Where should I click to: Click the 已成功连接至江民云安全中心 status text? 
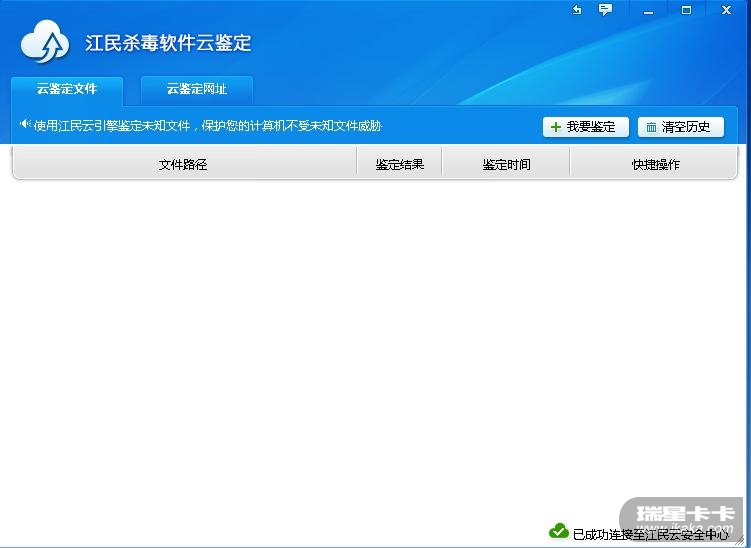[x=651, y=534]
